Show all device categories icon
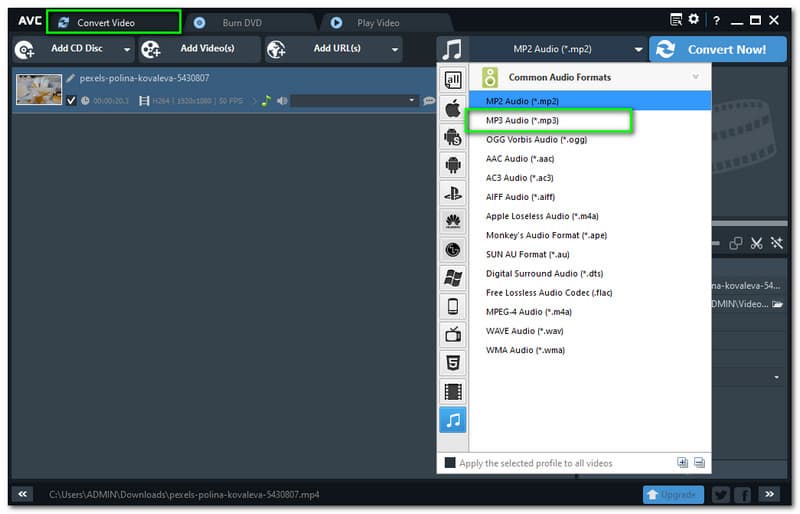The width and height of the screenshot is (800, 514). pyautogui.click(x=453, y=80)
